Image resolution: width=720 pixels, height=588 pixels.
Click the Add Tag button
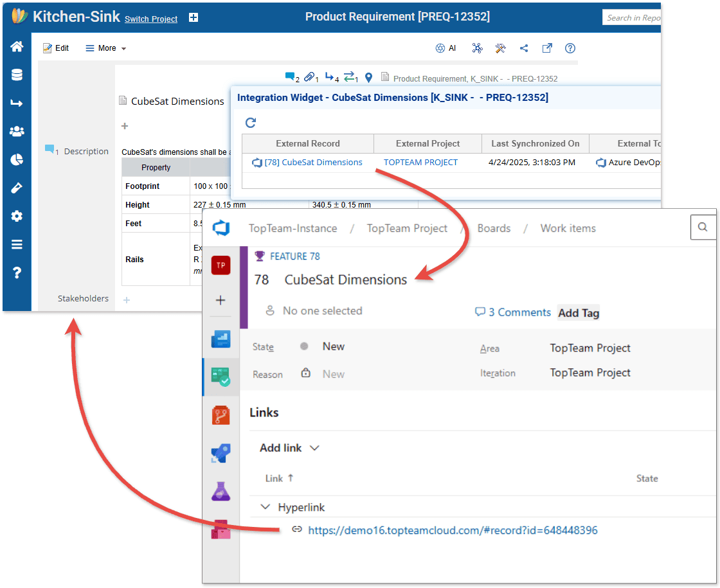point(579,313)
